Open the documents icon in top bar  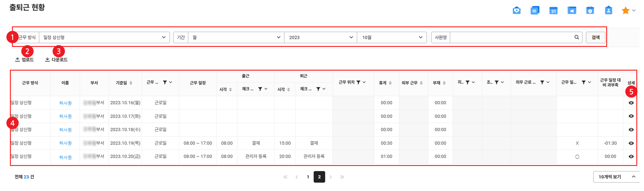point(535,10)
